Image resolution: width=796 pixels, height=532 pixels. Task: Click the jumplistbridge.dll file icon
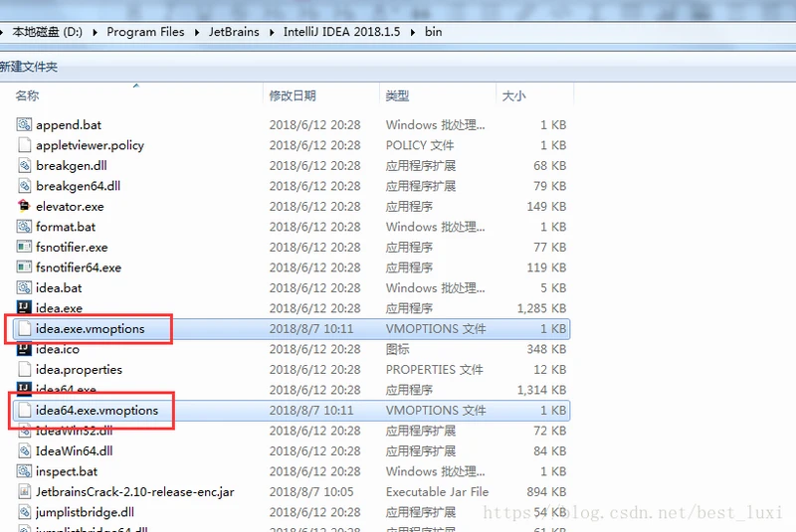pyautogui.click(x=24, y=512)
